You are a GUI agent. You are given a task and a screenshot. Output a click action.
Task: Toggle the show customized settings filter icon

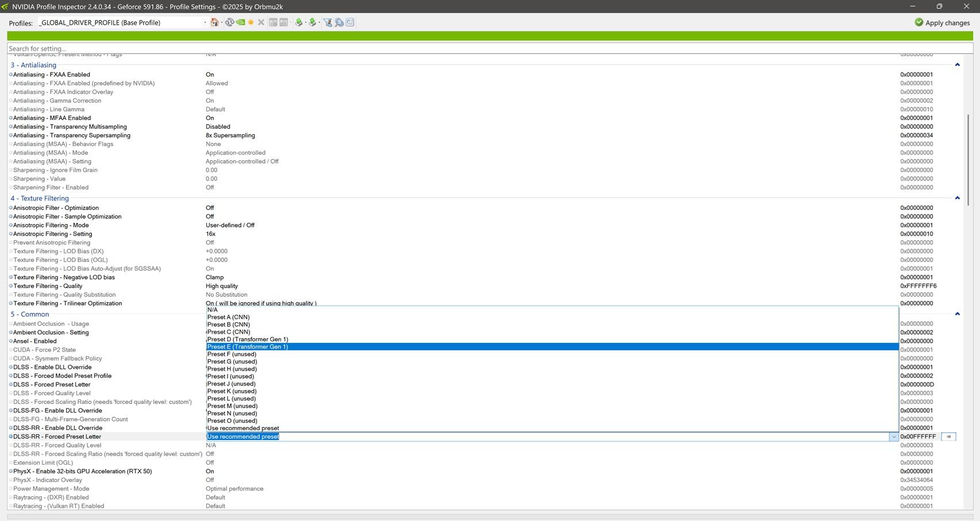click(x=328, y=22)
